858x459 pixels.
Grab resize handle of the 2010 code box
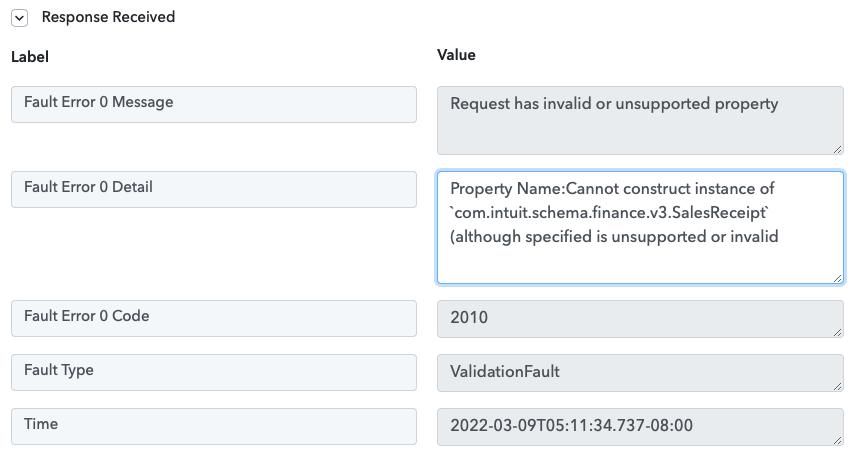click(x=838, y=332)
